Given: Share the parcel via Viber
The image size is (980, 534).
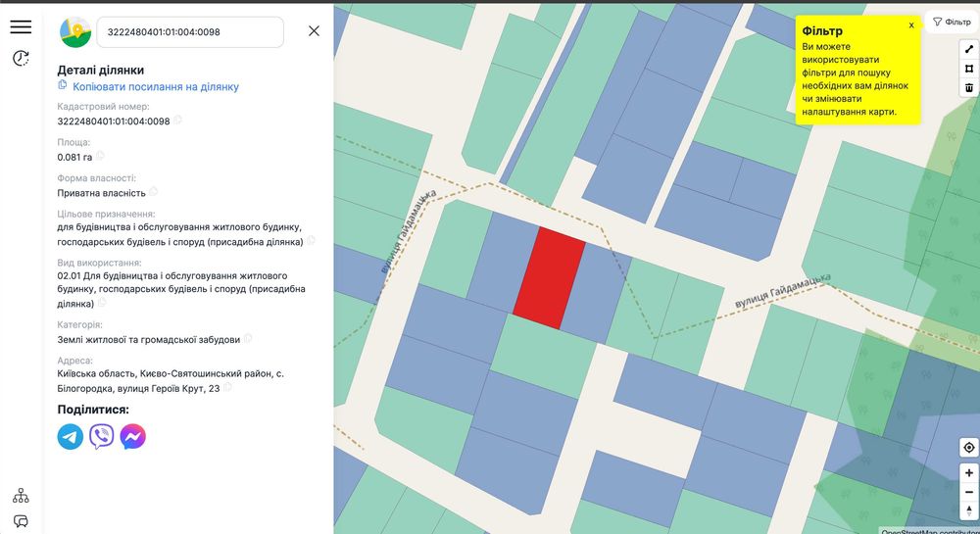Looking at the screenshot, I should (102, 437).
